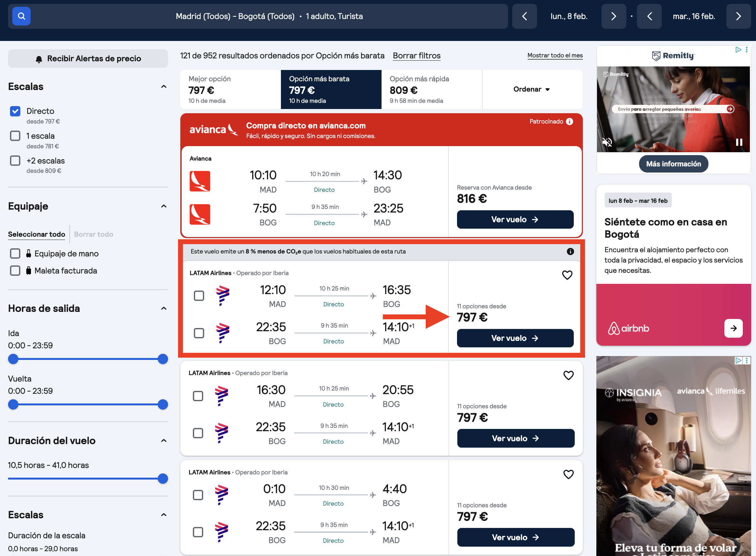Screen dimensions: 756x556
Task: Check the +2 escalas filter
Action: pos(15,161)
